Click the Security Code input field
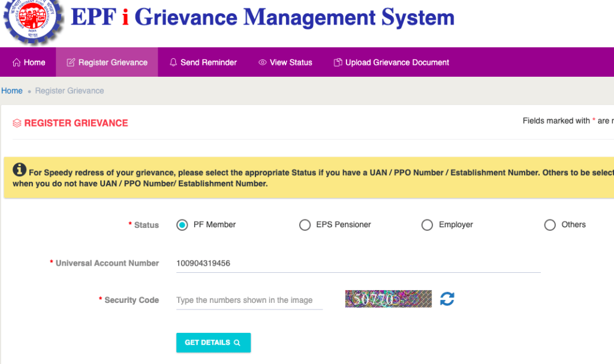Screen dimensions: 614x364 (249, 300)
